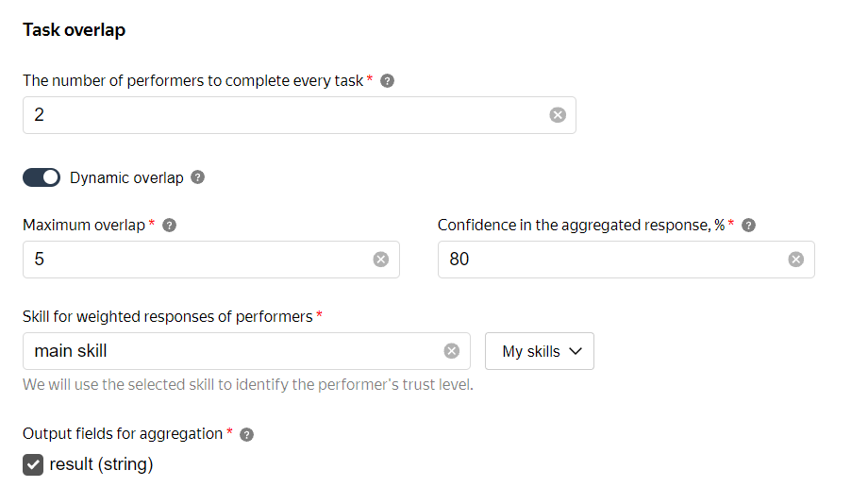The image size is (868, 487).
Task: Clear the main skill selection
Action: coord(452,351)
